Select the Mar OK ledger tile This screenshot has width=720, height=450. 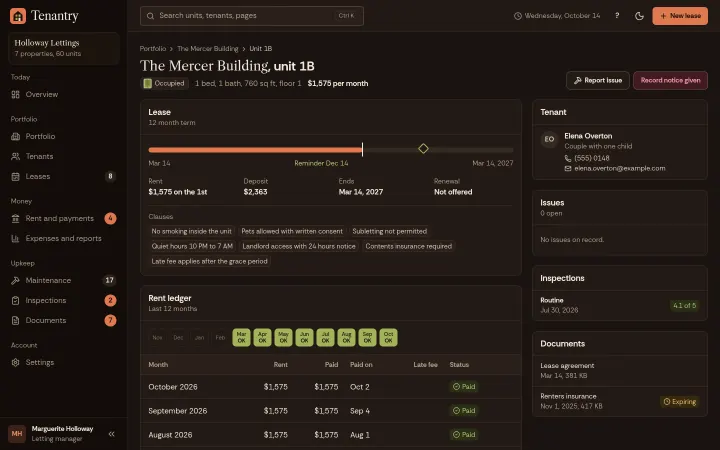[242, 338]
